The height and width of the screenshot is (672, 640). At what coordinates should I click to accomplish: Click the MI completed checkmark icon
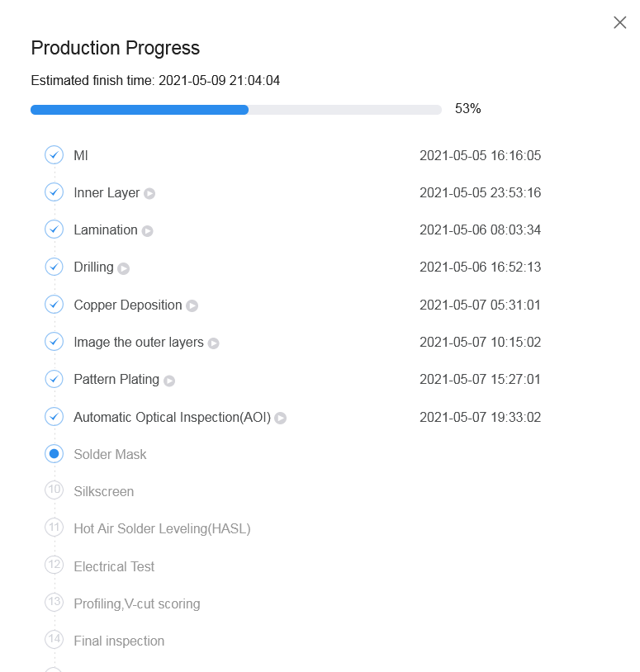coord(54,155)
